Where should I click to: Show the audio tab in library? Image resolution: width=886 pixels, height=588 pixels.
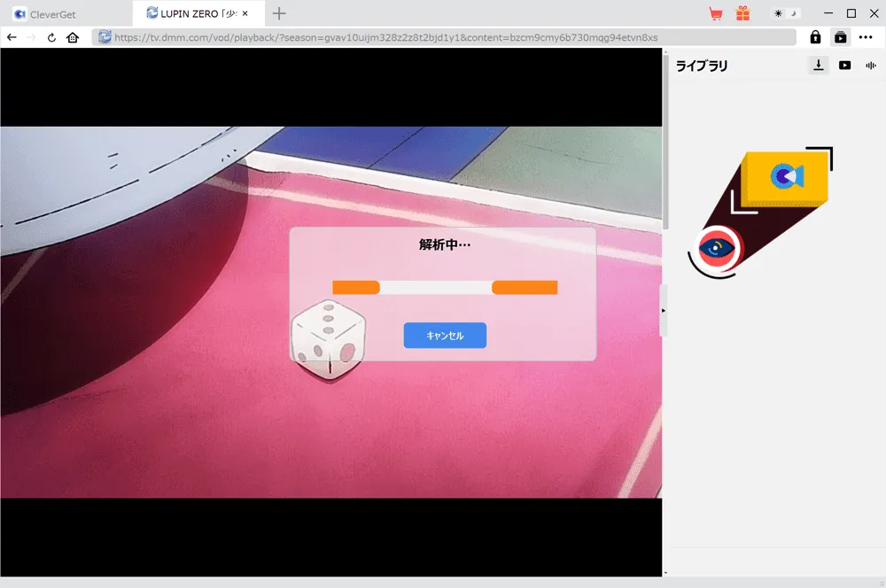click(x=871, y=66)
